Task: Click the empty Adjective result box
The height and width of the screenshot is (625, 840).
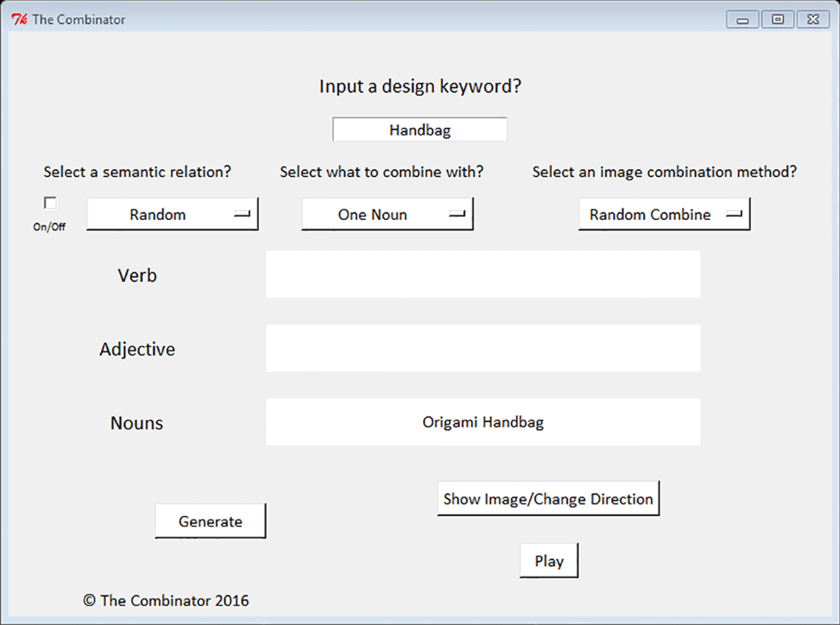Action: [483, 348]
